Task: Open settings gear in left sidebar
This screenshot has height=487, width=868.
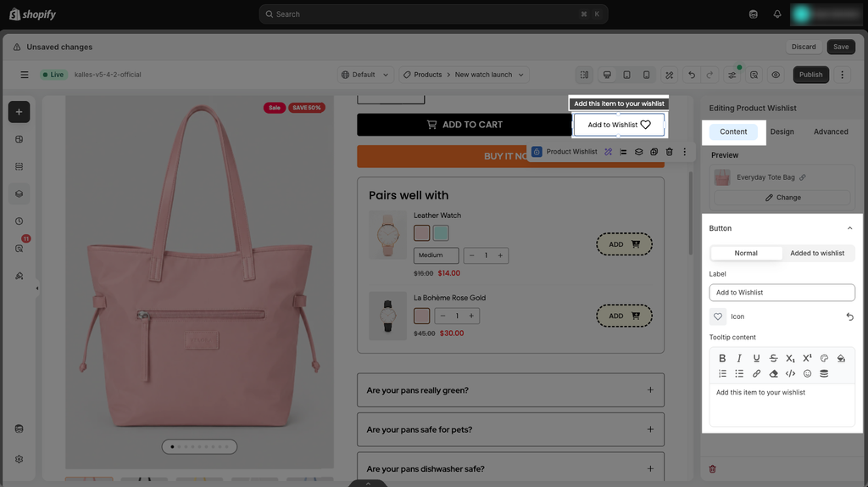Action: pos(19,459)
